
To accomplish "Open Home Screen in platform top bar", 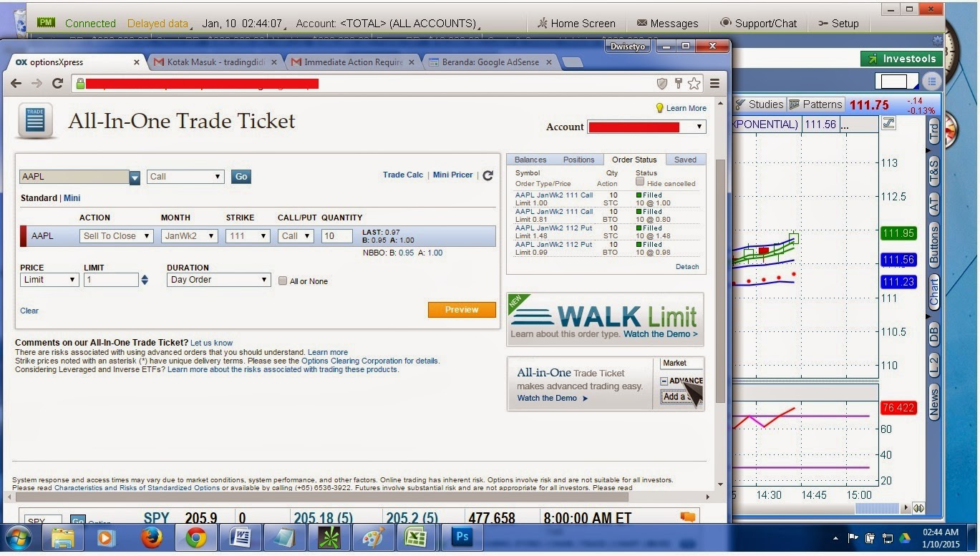I will 576,23.
